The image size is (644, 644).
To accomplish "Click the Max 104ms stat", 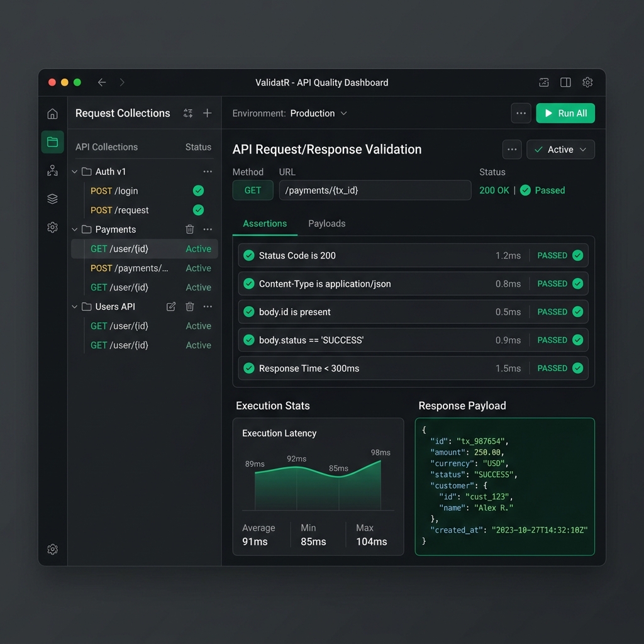I will [371, 535].
